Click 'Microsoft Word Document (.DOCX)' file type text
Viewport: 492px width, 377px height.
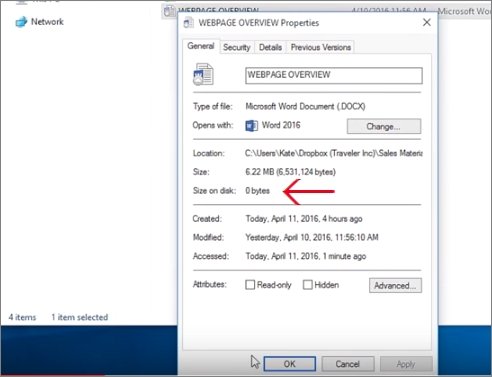tap(305, 106)
